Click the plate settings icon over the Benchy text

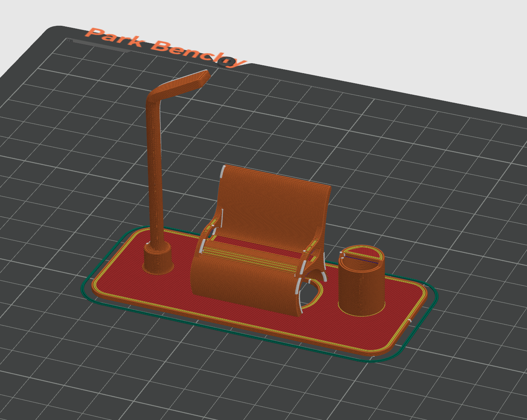pyautogui.click(x=226, y=62)
